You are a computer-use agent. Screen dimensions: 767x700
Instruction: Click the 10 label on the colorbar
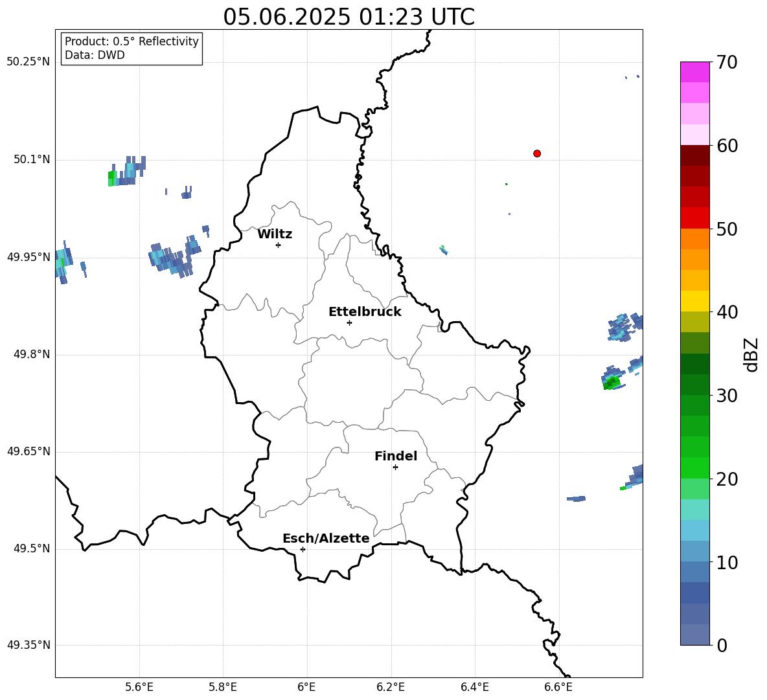pyautogui.click(x=727, y=562)
